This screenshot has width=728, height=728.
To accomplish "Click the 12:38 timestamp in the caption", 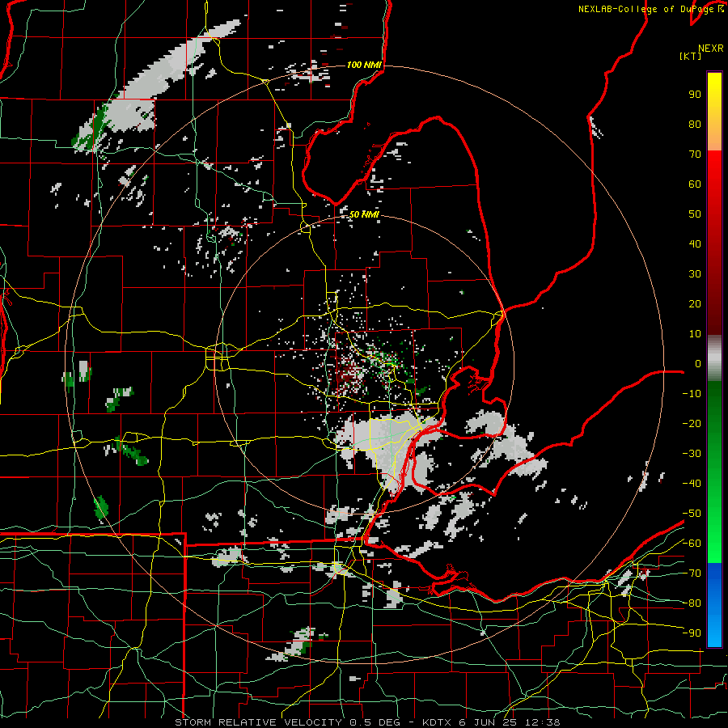I will [542, 722].
